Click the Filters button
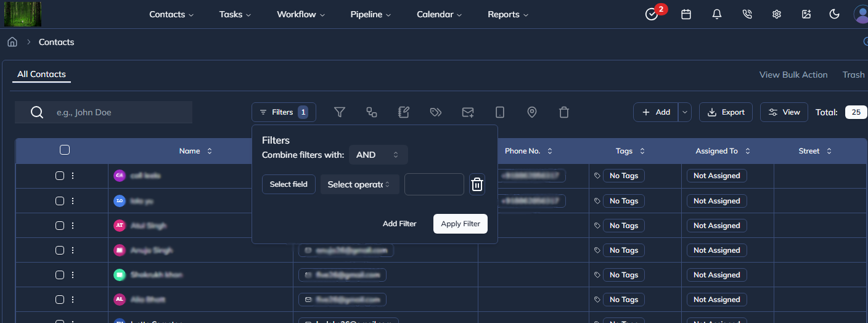This screenshot has height=323, width=868. [x=284, y=112]
